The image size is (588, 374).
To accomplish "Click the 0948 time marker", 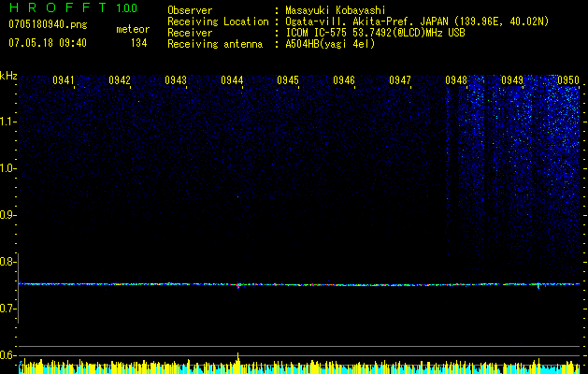I will [x=456, y=80].
